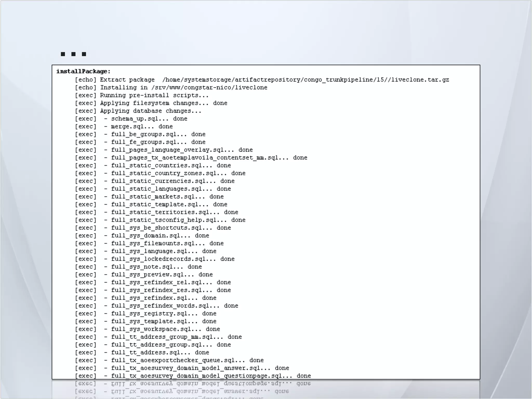The height and width of the screenshot is (399, 532).
Task: Click the three-dot slide title
Action: tap(73, 54)
